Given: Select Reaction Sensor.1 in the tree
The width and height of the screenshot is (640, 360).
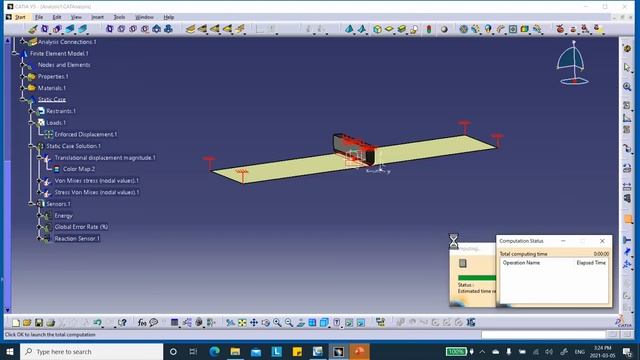Looking at the screenshot, I should [x=77, y=238].
